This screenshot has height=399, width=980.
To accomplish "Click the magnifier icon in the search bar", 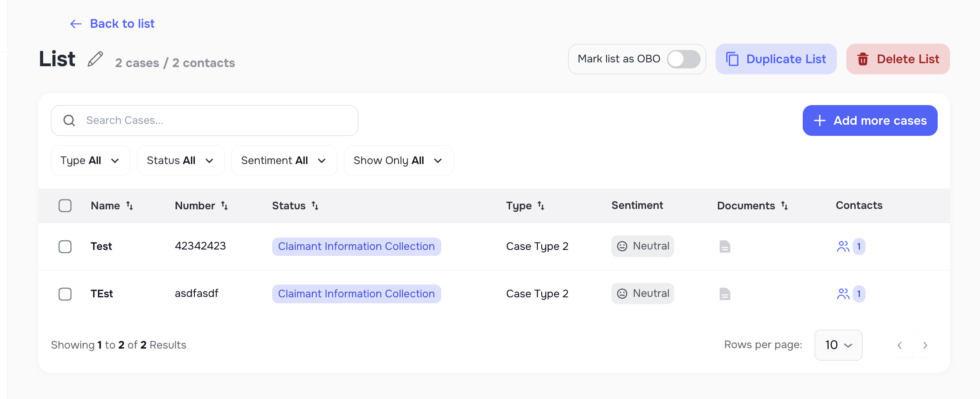I will [69, 120].
